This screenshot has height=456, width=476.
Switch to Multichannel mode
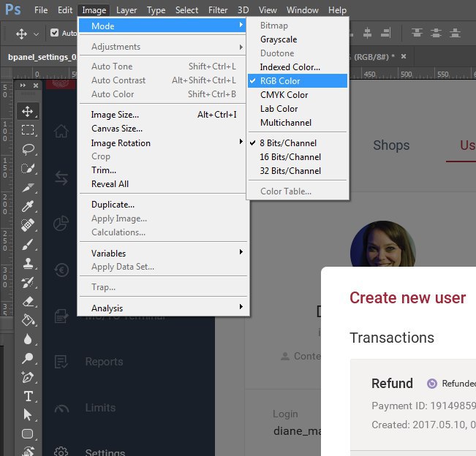tap(298, 123)
